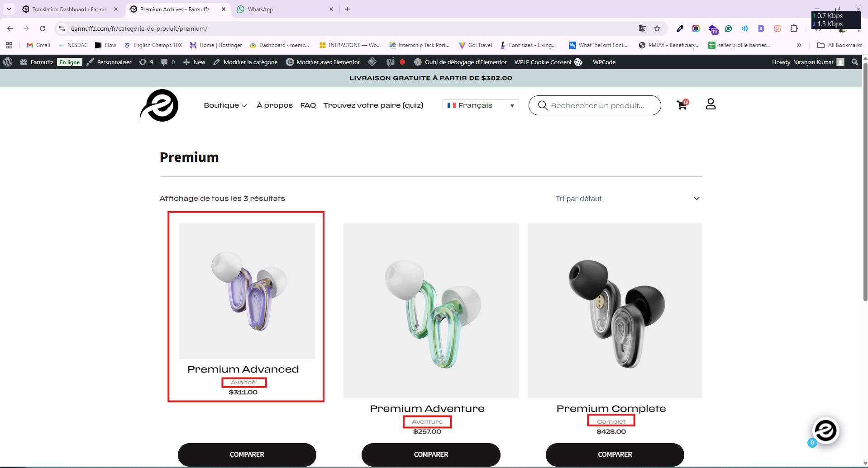
Task: Open the Premium Complete product title link
Action: tap(611, 408)
